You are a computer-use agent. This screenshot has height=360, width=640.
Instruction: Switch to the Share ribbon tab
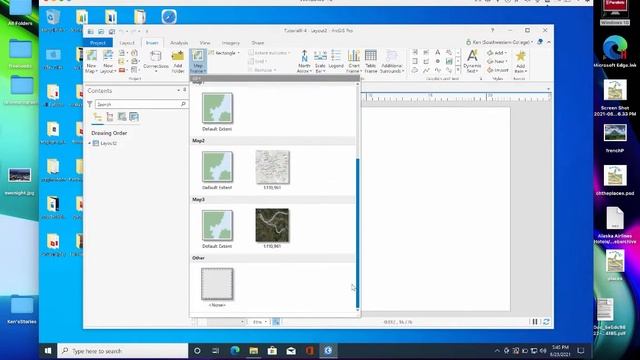click(x=258, y=43)
